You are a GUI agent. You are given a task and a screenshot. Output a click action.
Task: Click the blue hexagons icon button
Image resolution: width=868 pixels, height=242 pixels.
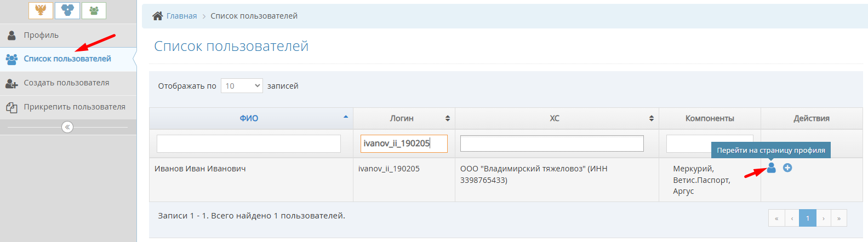pyautogui.click(x=67, y=10)
